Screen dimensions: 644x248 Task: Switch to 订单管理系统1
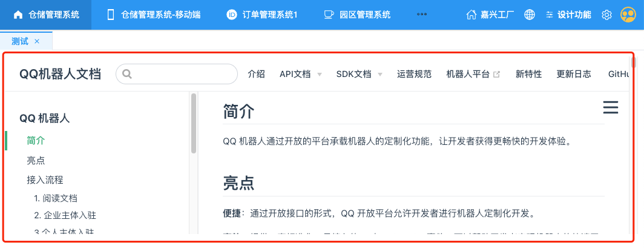pos(262,15)
